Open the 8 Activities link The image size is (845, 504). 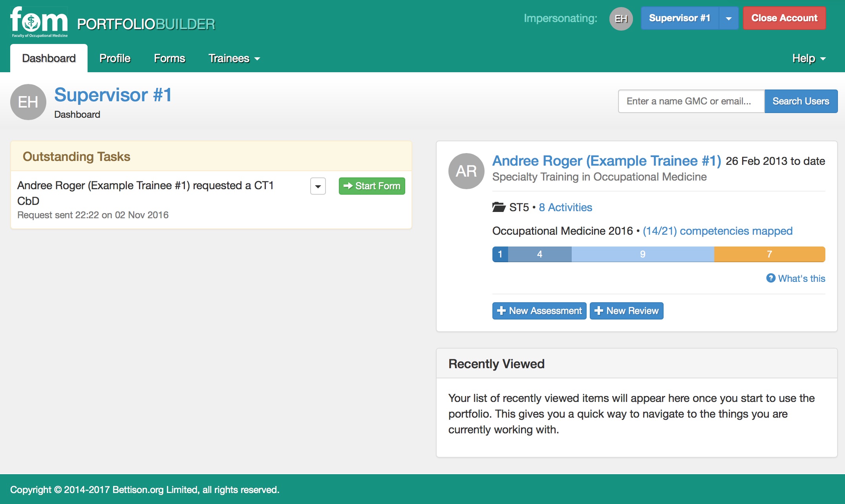pyautogui.click(x=565, y=207)
